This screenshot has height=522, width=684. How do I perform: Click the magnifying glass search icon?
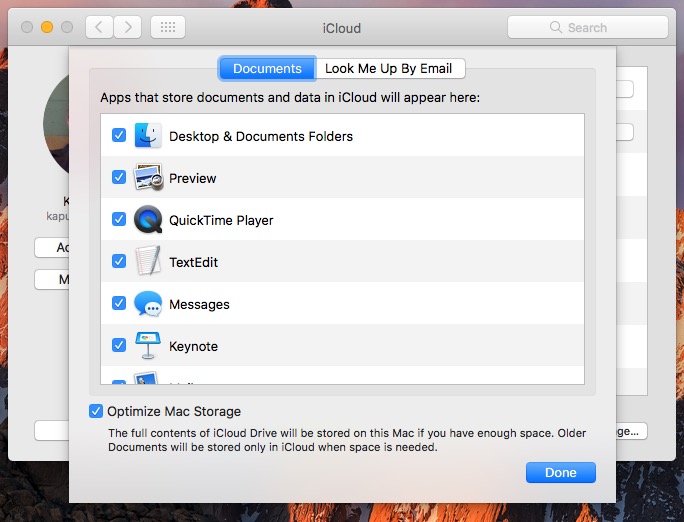(x=556, y=27)
